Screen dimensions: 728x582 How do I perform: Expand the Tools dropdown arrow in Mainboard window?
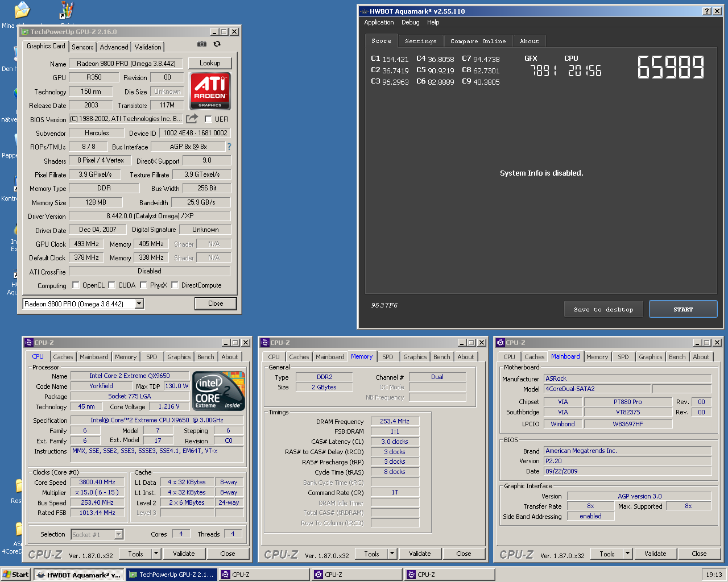coord(627,554)
